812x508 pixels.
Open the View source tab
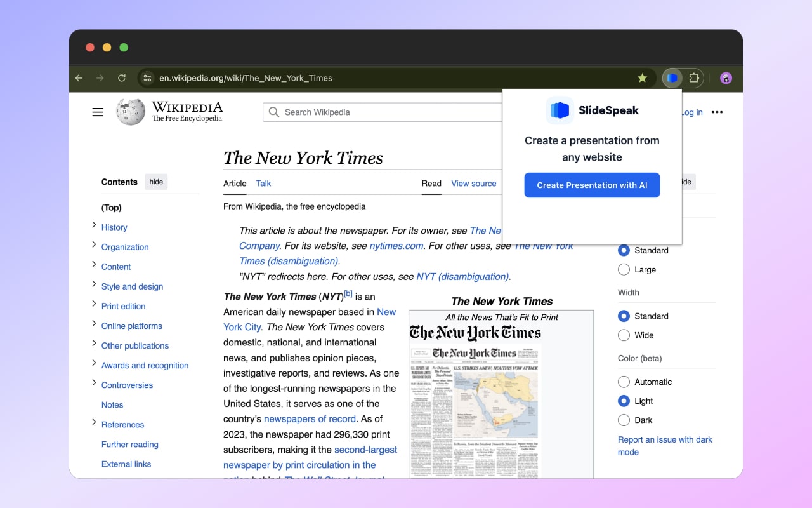pyautogui.click(x=474, y=184)
